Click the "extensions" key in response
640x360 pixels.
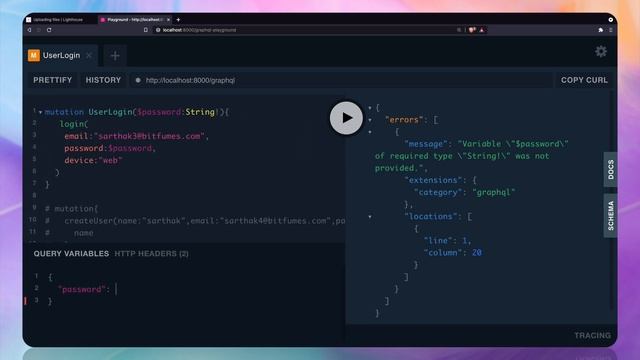click(x=434, y=180)
